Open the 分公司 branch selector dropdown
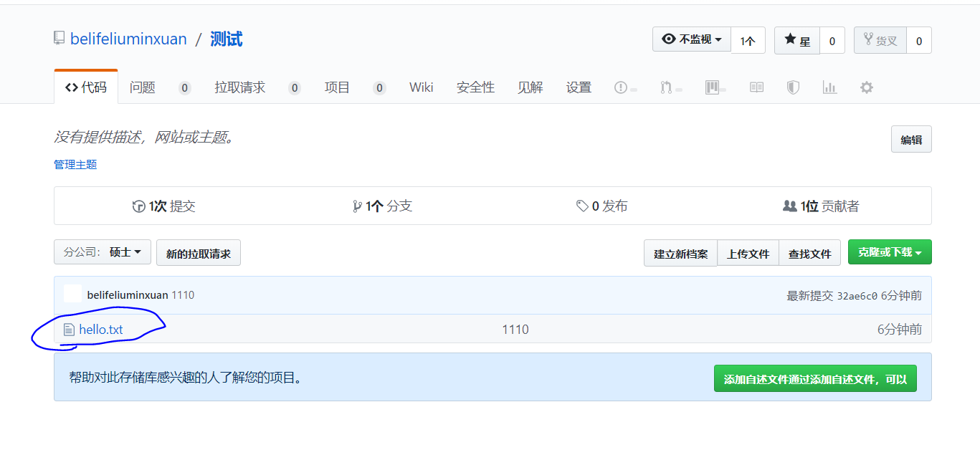 103,252
